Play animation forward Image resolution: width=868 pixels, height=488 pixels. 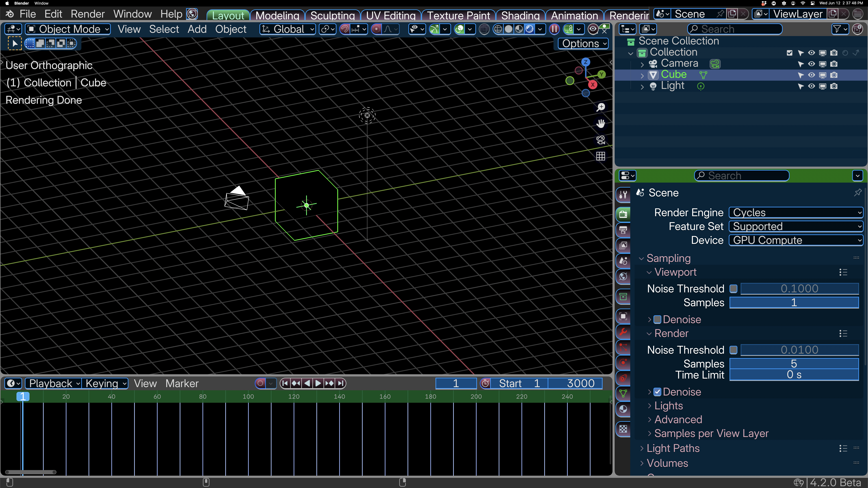pos(318,383)
